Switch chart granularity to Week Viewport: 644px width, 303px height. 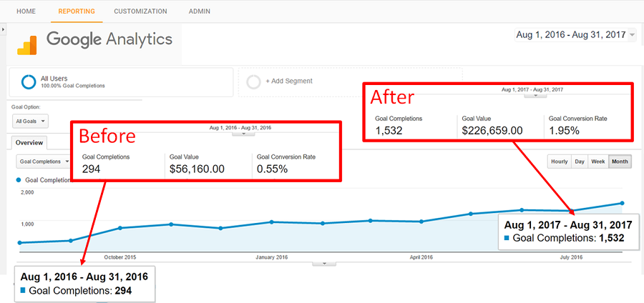[x=597, y=162]
